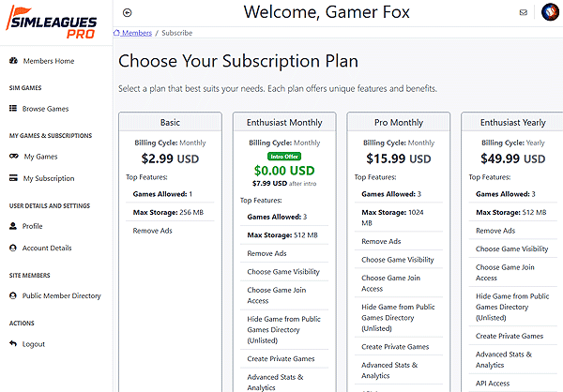Select the Enthusiast Yearly plan header
The height and width of the screenshot is (392, 563).
coord(512,122)
